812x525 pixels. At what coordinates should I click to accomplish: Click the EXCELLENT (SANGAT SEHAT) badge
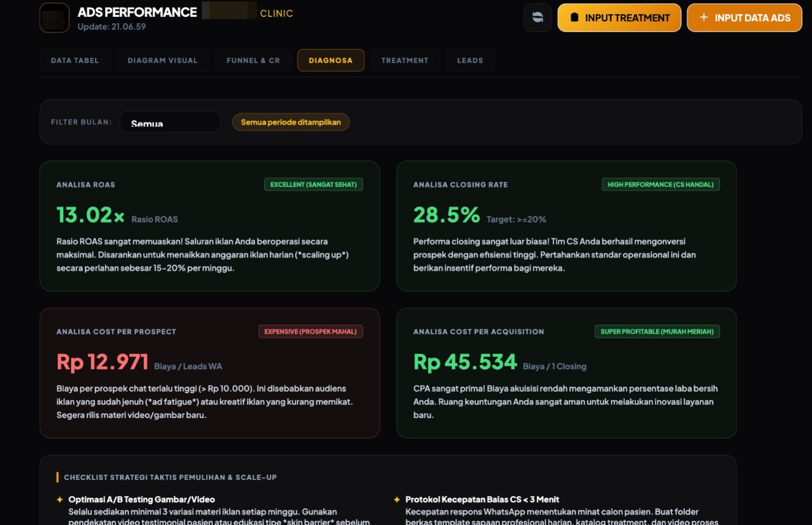(x=314, y=185)
